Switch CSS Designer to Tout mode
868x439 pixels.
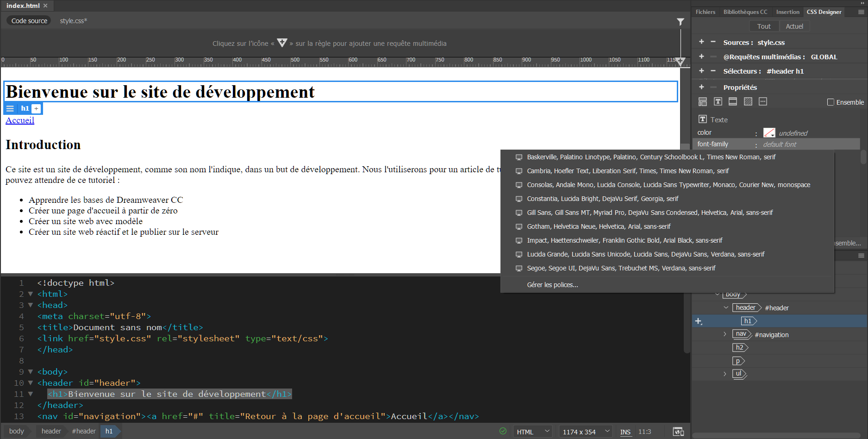click(x=763, y=26)
